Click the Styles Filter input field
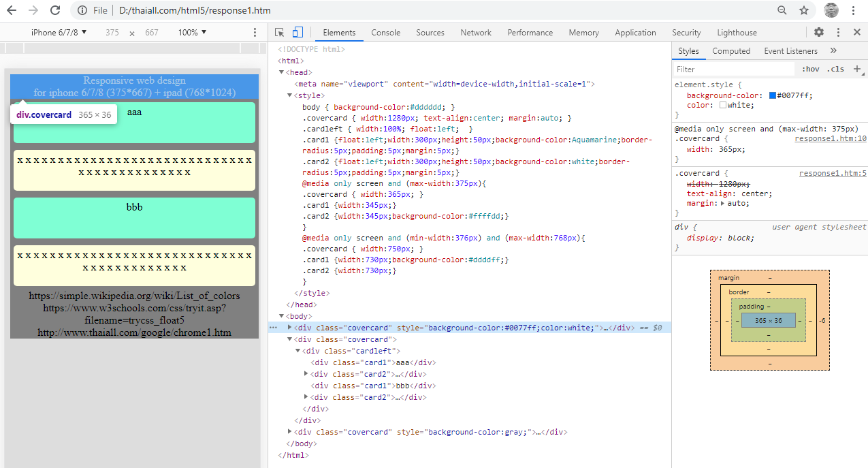Screen dimensions: 868x468 734,69
